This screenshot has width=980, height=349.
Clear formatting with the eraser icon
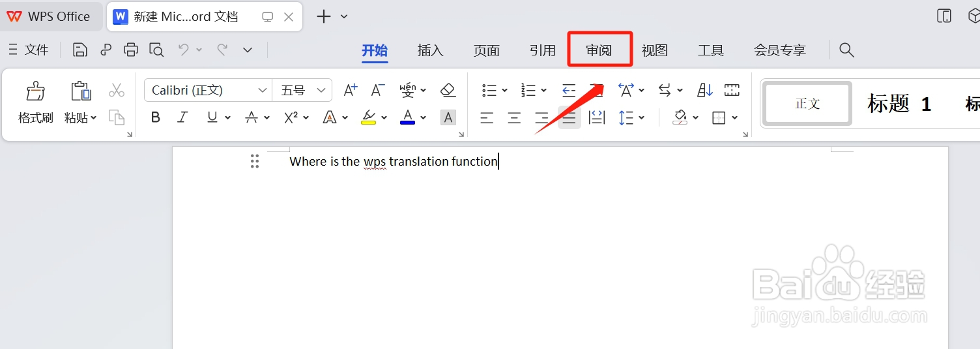[x=448, y=90]
